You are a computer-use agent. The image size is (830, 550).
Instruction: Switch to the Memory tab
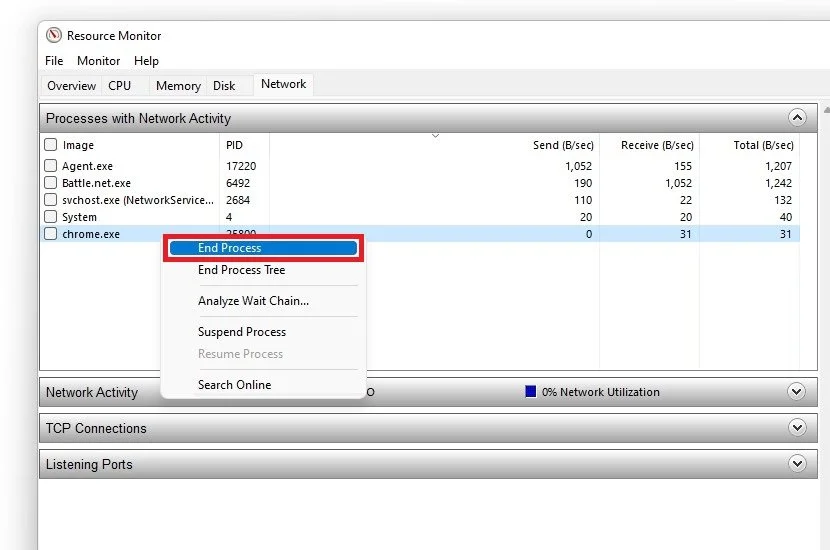(x=178, y=86)
